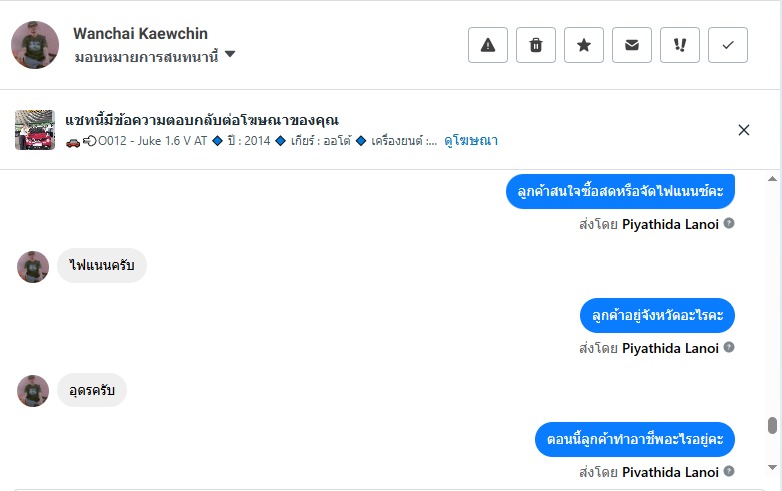Mark conversation unread with envelope icon

pyautogui.click(x=632, y=45)
